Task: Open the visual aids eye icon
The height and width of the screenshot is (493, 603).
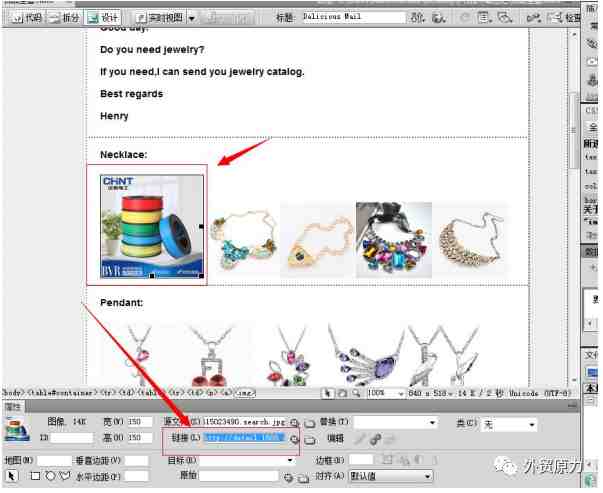Action: pos(505,17)
